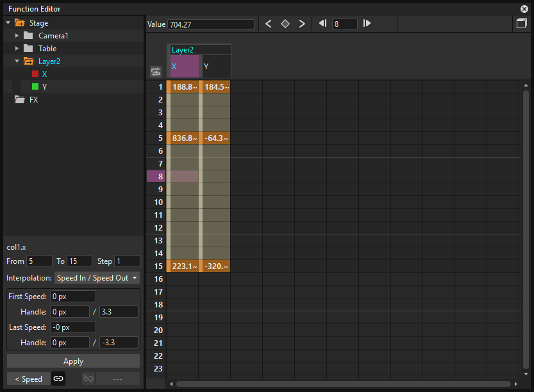Click the Value input field
The height and width of the screenshot is (392, 534).
tap(211, 24)
